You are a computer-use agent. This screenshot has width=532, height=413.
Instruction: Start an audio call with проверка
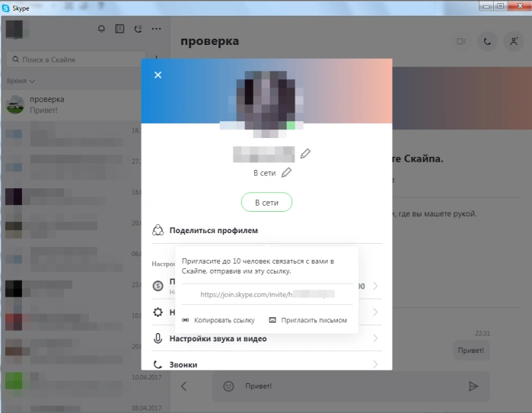pyautogui.click(x=487, y=41)
